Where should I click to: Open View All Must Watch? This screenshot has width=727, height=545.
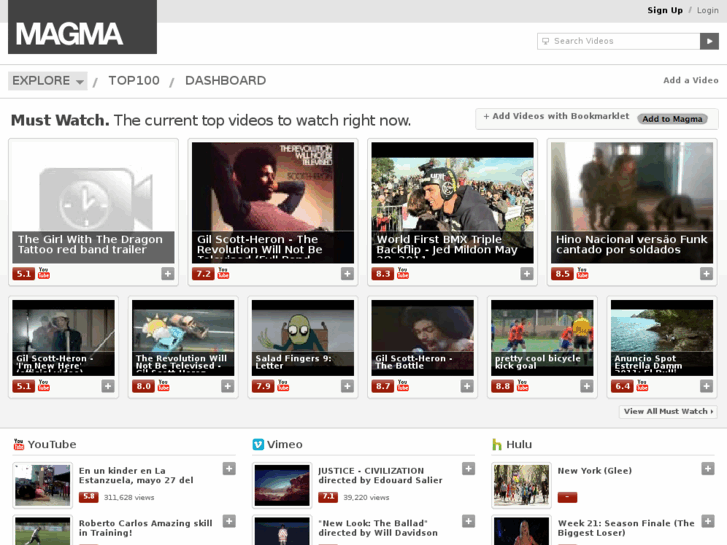coord(668,411)
